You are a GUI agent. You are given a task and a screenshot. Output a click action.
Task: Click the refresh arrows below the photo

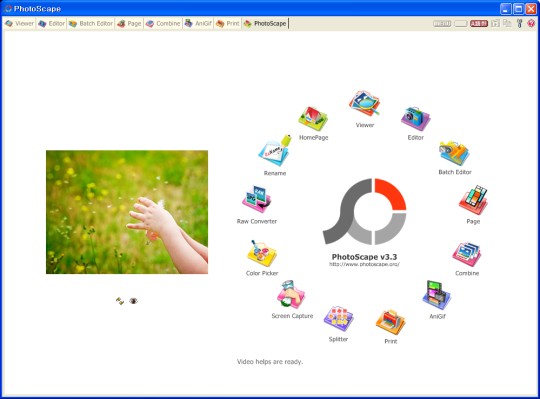120,301
